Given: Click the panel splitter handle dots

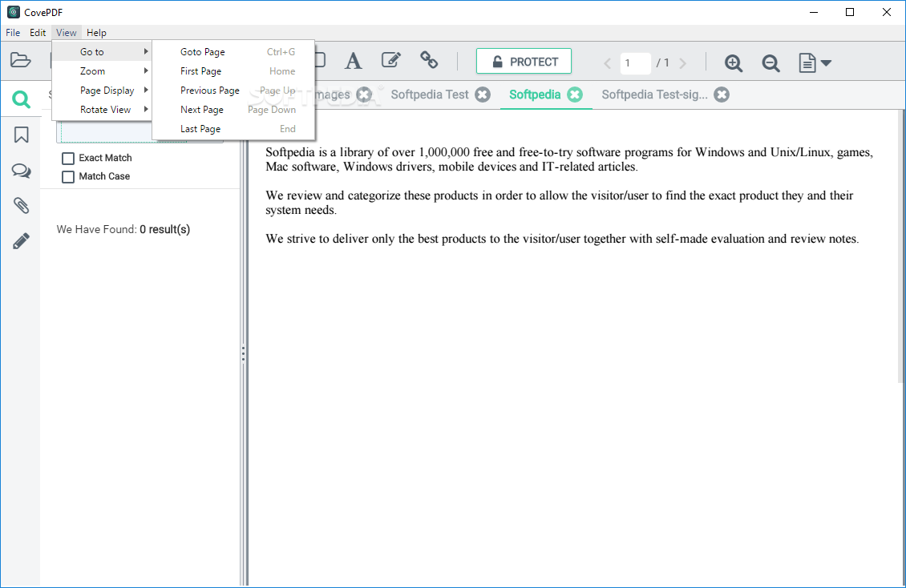Looking at the screenshot, I should [243, 354].
